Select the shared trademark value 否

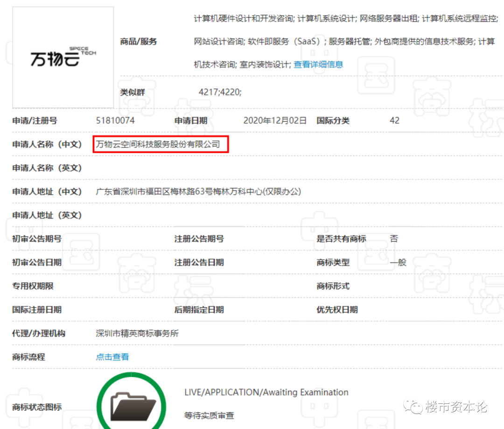(x=394, y=239)
